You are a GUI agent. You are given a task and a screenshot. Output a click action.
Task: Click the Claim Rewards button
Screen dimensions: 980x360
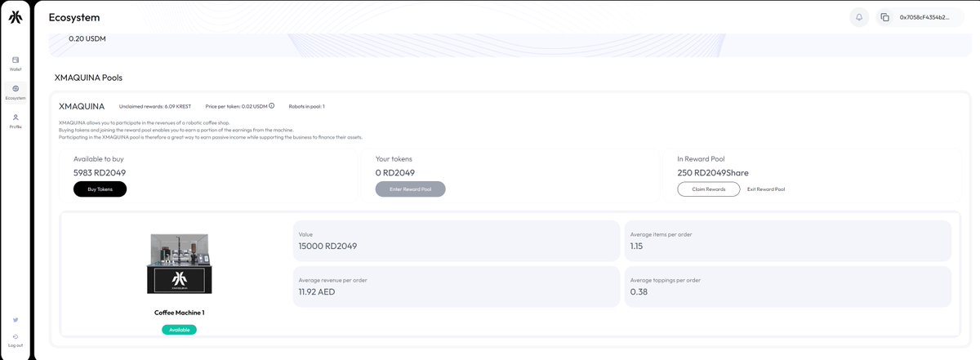709,189
